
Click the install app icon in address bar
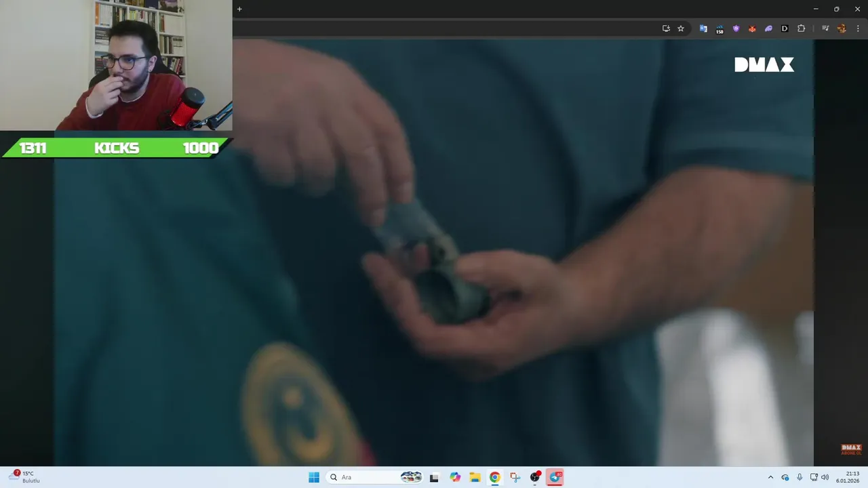tap(666, 28)
